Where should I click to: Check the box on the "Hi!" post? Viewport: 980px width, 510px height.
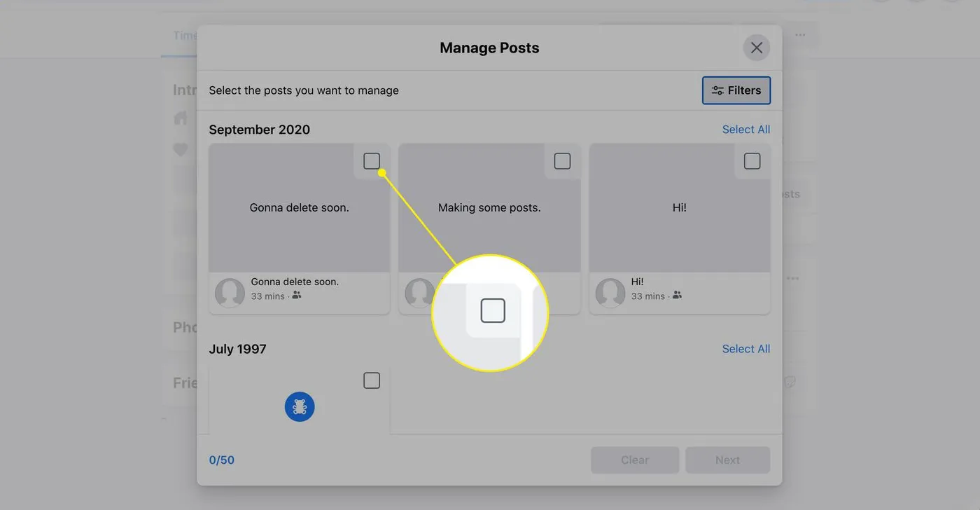pyautogui.click(x=752, y=160)
